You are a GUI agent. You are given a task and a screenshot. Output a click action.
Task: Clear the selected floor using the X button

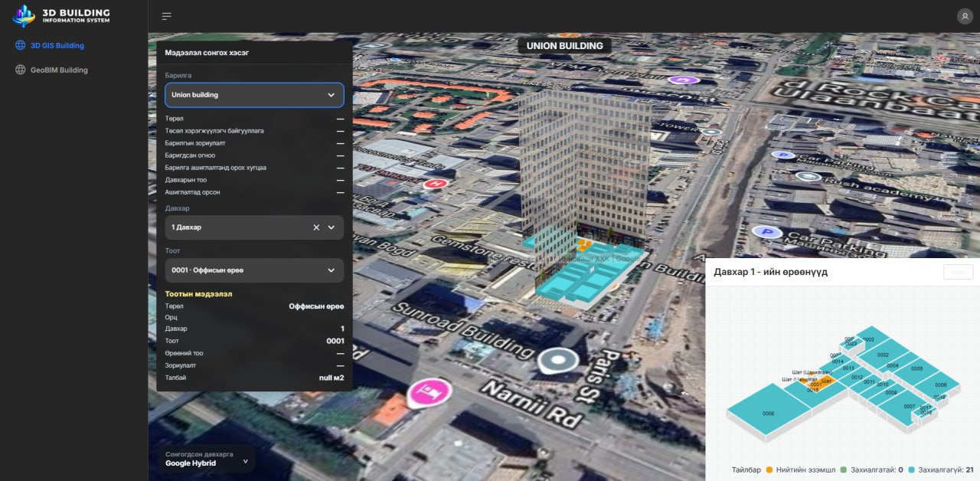[x=315, y=227]
